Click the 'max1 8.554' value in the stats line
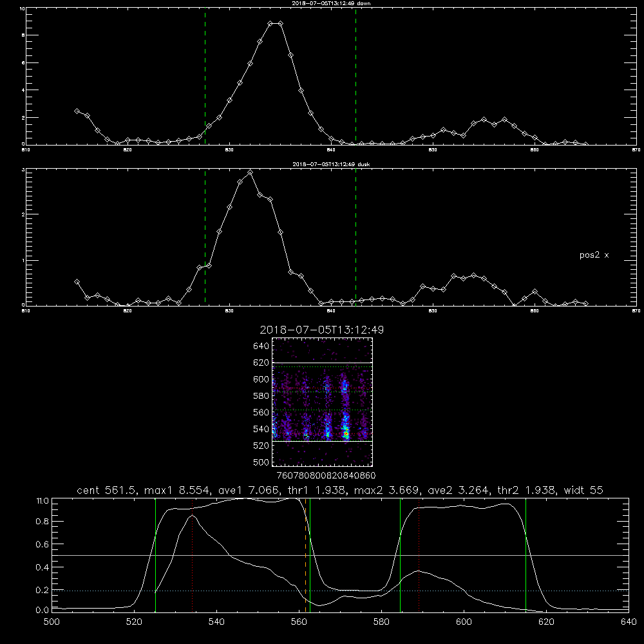 click(x=175, y=490)
